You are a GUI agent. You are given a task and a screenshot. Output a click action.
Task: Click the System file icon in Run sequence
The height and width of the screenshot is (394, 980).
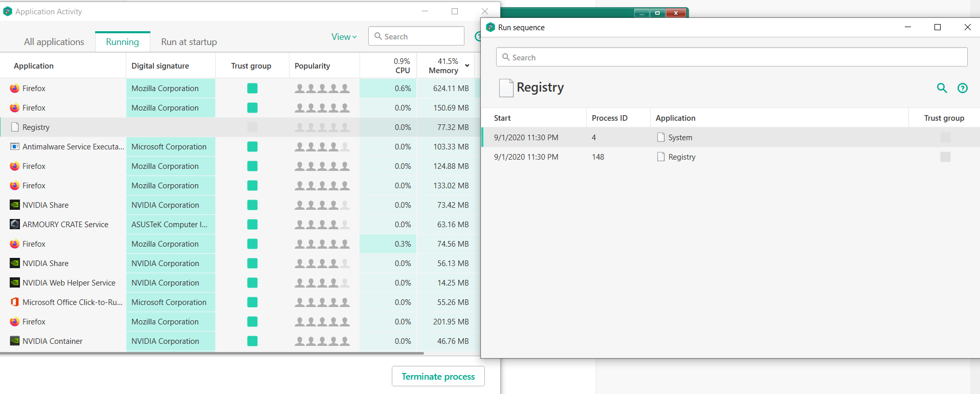pos(661,138)
